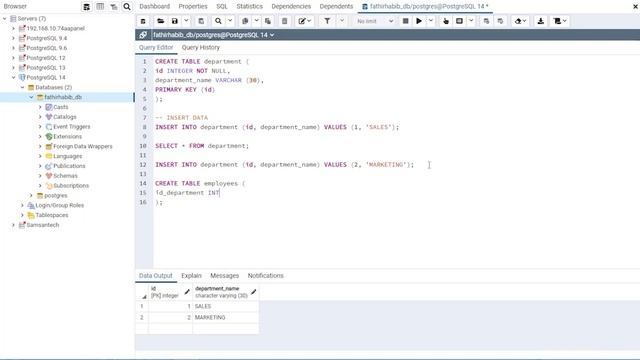Click the Explain Analyze icon
Screen dimensions: 640x360
point(459,21)
